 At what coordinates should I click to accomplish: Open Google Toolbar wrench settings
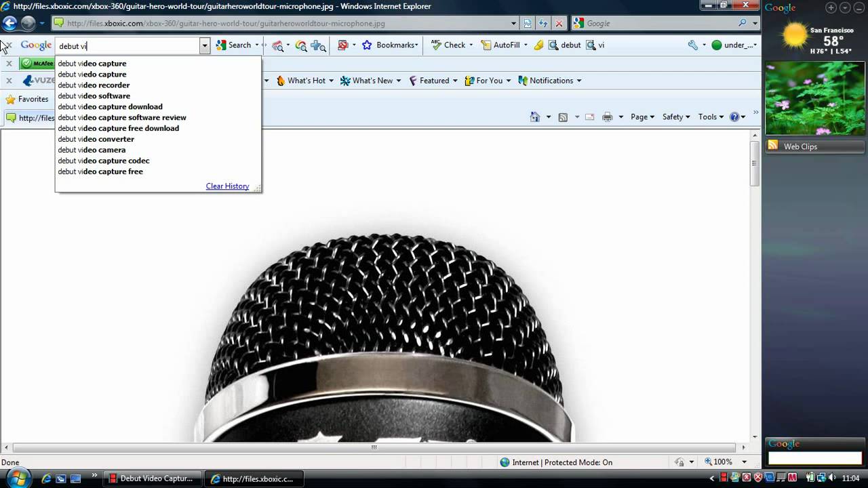(x=692, y=45)
